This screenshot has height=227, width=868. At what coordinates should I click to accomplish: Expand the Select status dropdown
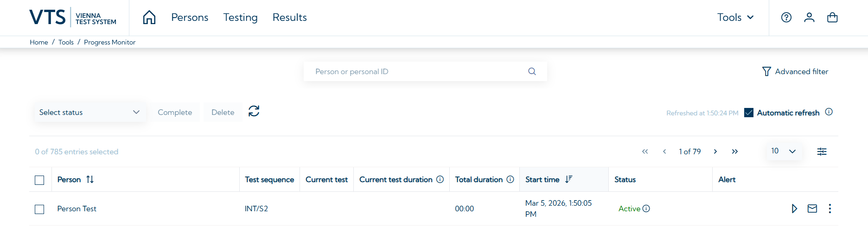click(89, 113)
